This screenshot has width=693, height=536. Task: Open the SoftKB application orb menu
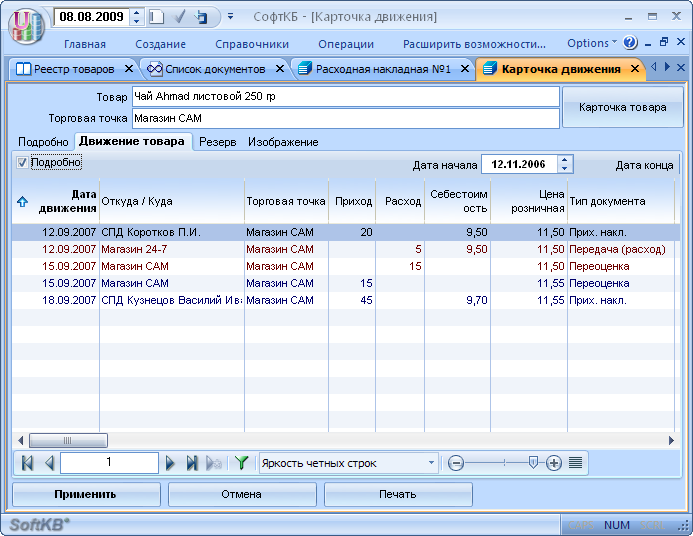[x=26, y=27]
